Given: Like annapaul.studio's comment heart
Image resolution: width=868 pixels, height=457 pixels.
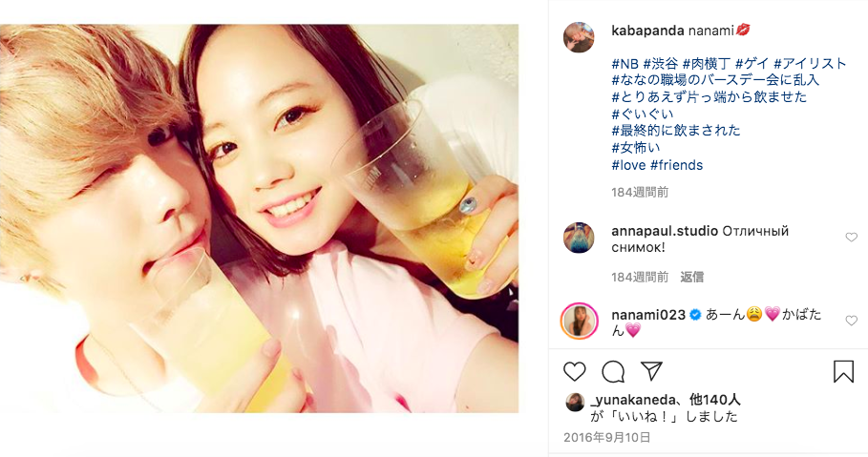Looking at the screenshot, I should 852,238.
